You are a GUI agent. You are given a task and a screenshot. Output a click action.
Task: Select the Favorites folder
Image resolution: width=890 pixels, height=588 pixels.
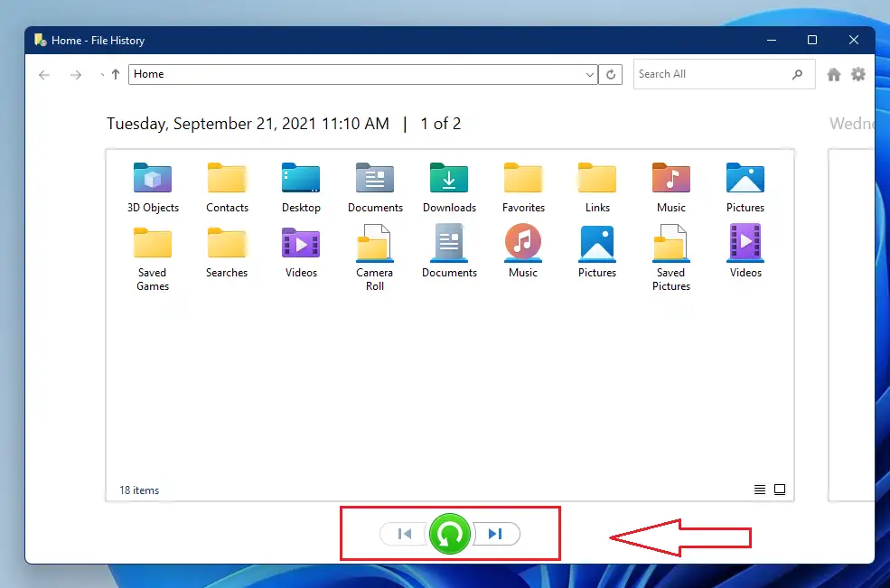[x=523, y=187]
